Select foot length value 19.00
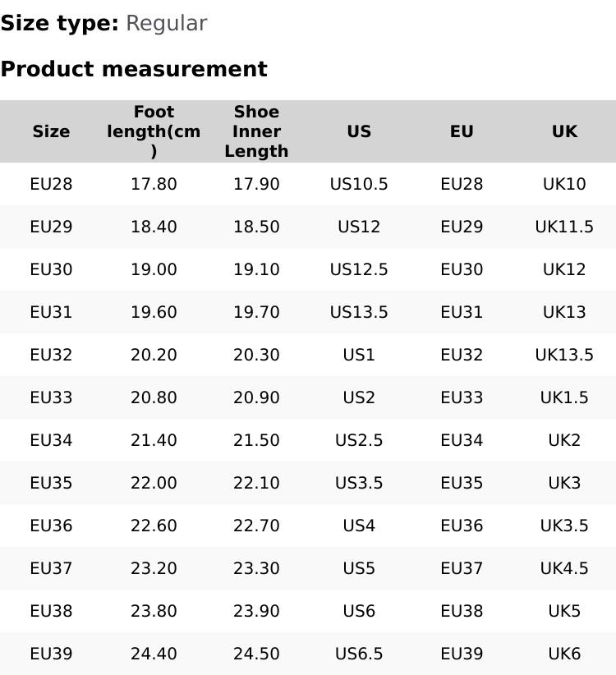 (154, 269)
